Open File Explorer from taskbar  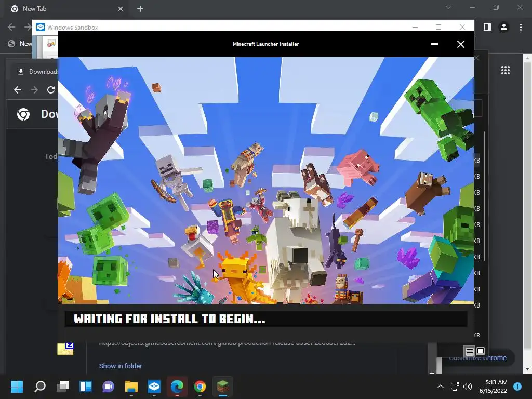click(131, 386)
